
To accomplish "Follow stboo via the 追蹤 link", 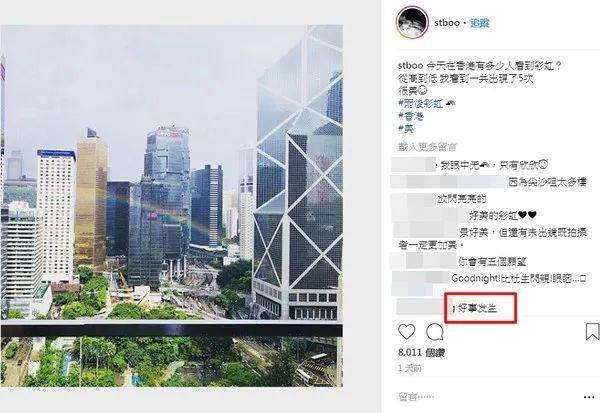I will tap(479, 23).
